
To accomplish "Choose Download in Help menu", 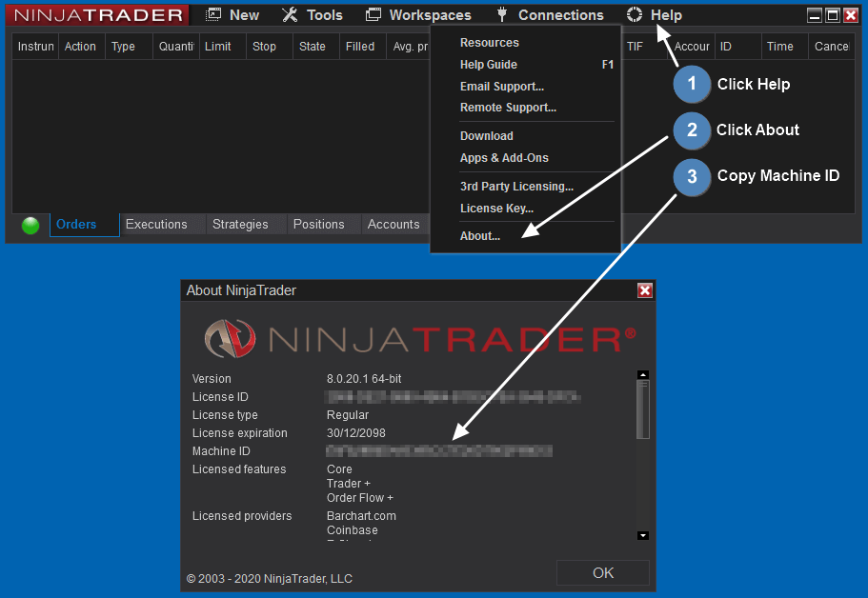I will (487, 136).
